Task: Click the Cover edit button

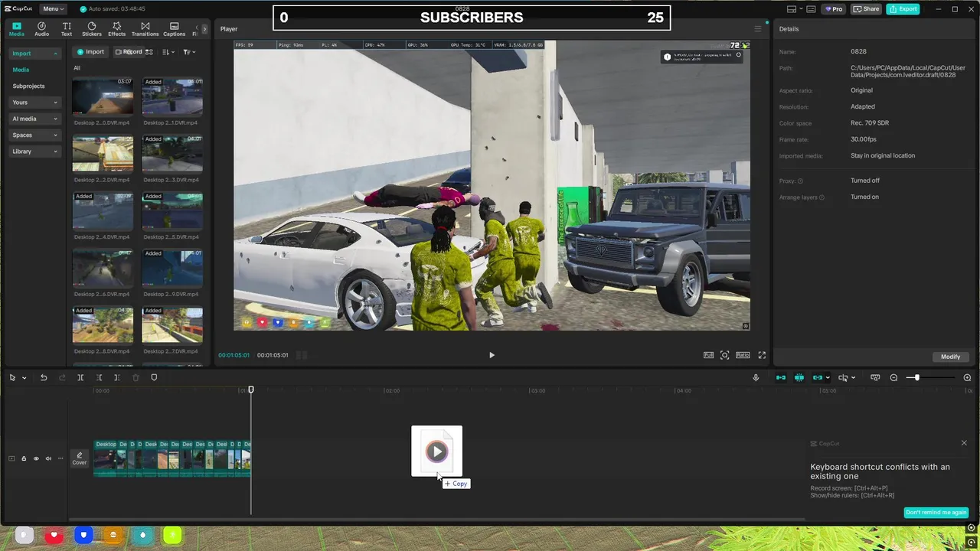Action: point(80,458)
